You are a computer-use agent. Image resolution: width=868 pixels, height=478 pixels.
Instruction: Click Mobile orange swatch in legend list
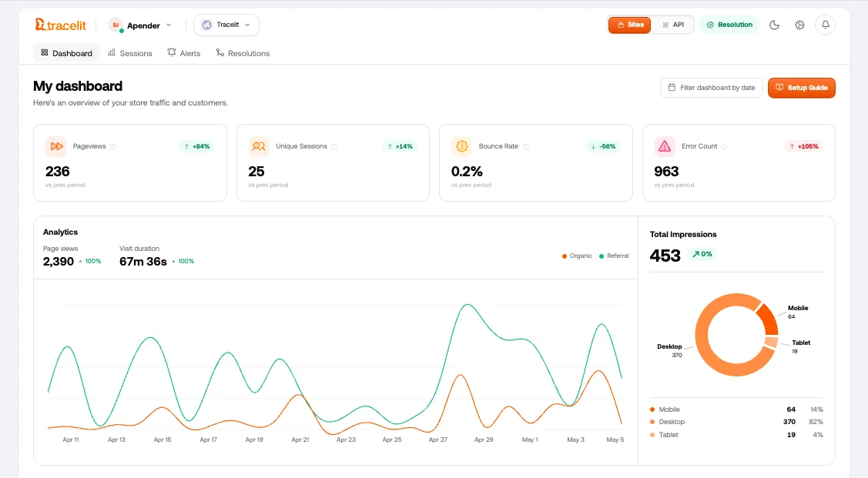(x=652, y=409)
